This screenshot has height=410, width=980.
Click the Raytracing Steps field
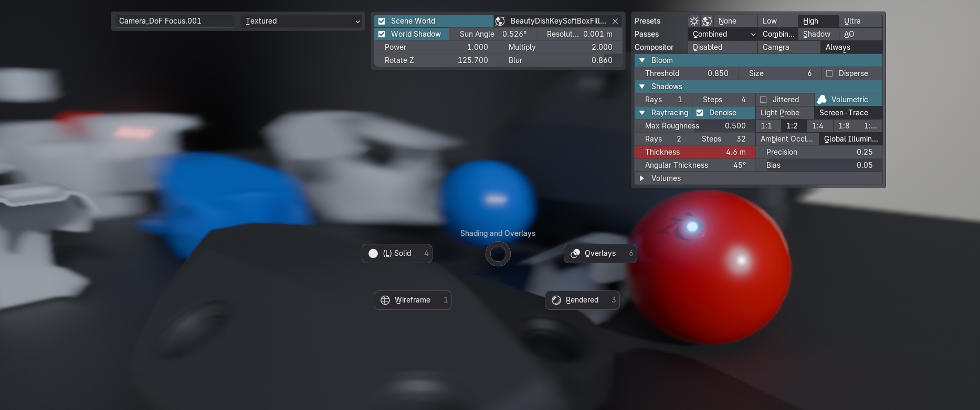724,139
